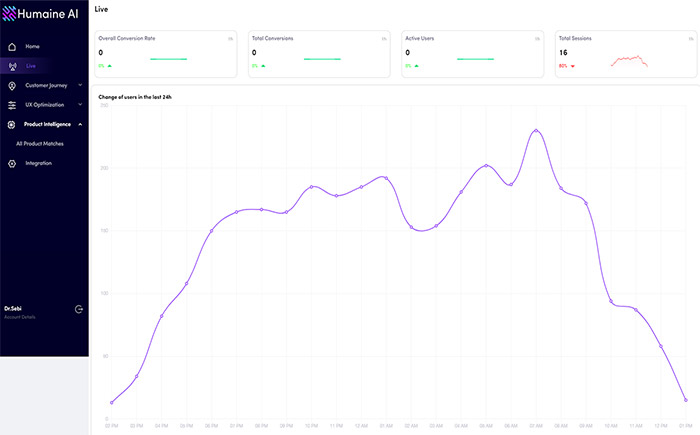Expand the UX Optimization chevron

tap(80, 104)
